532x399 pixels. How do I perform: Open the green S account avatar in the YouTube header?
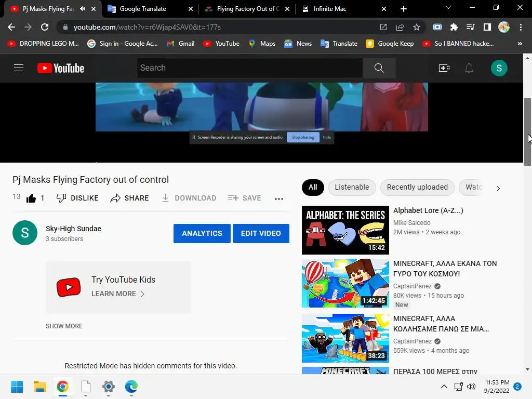click(499, 68)
